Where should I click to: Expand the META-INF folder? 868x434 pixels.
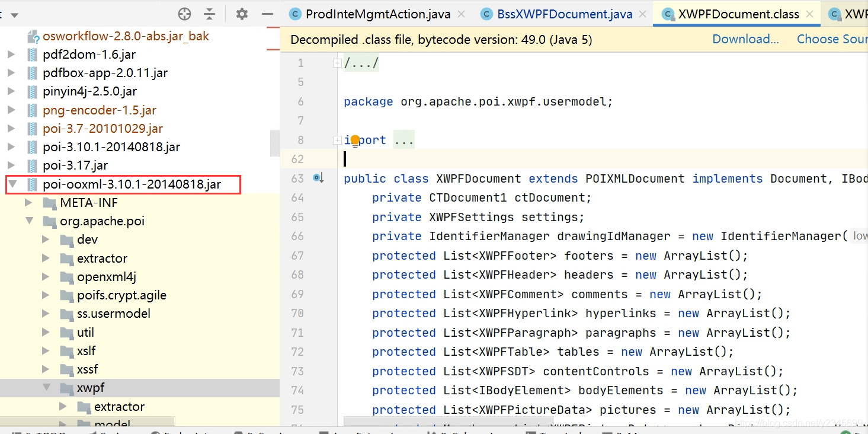(28, 203)
